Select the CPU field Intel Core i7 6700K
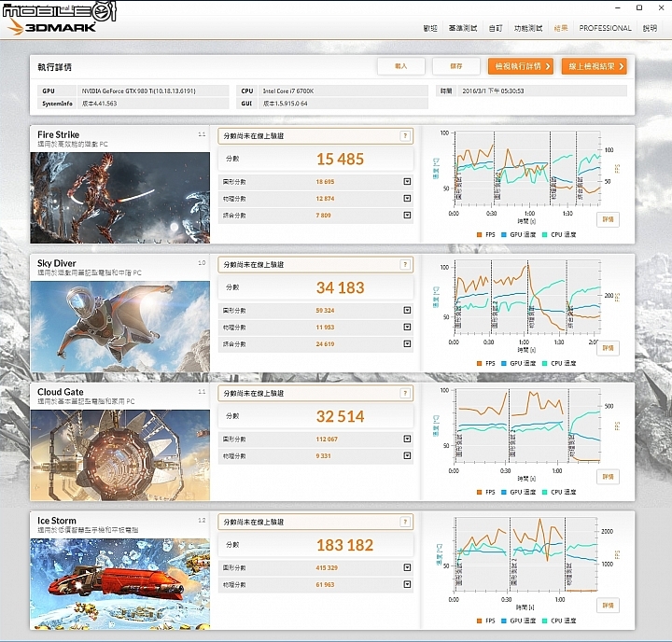 click(343, 91)
